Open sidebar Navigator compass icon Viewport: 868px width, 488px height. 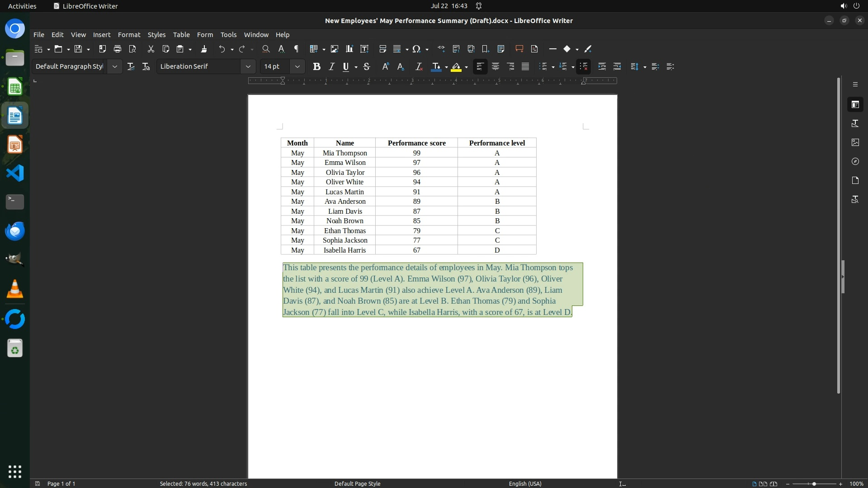pyautogui.click(x=855, y=161)
